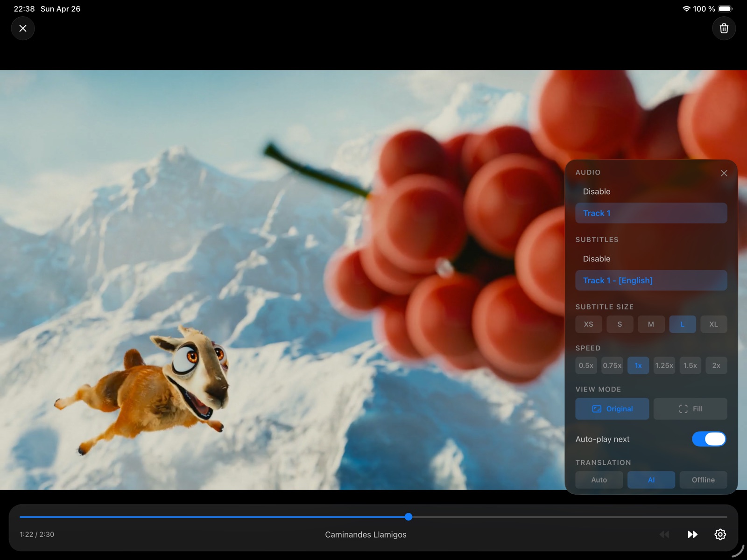Screen dimensions: 747x560
Task: Close the audio settings panel
Action: 724,173
